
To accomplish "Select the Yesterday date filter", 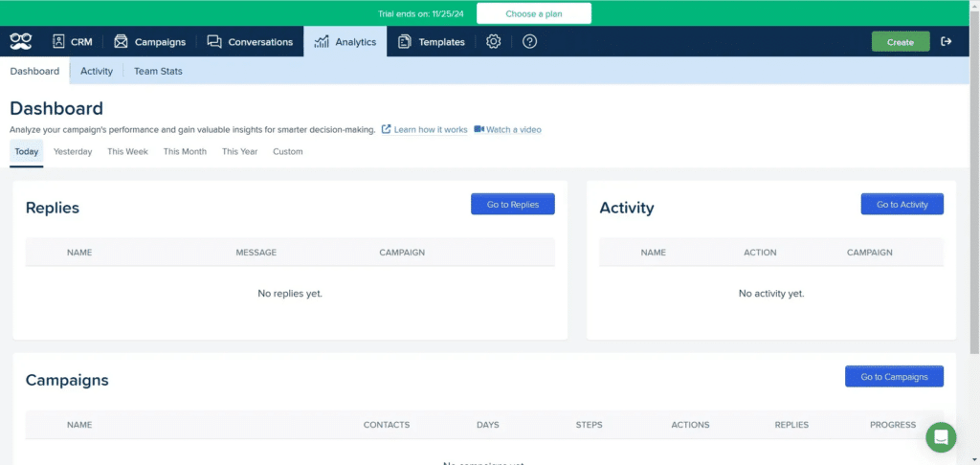I will point(73,151).
